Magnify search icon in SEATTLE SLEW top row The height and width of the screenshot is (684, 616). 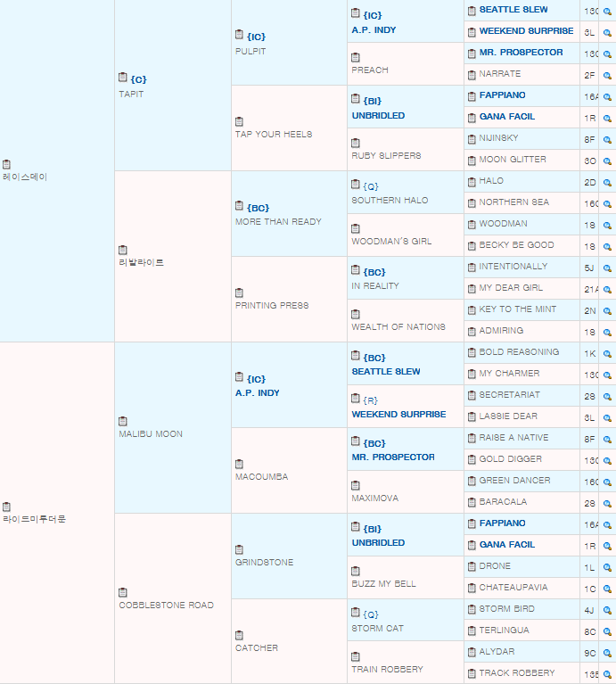(607, 12)
